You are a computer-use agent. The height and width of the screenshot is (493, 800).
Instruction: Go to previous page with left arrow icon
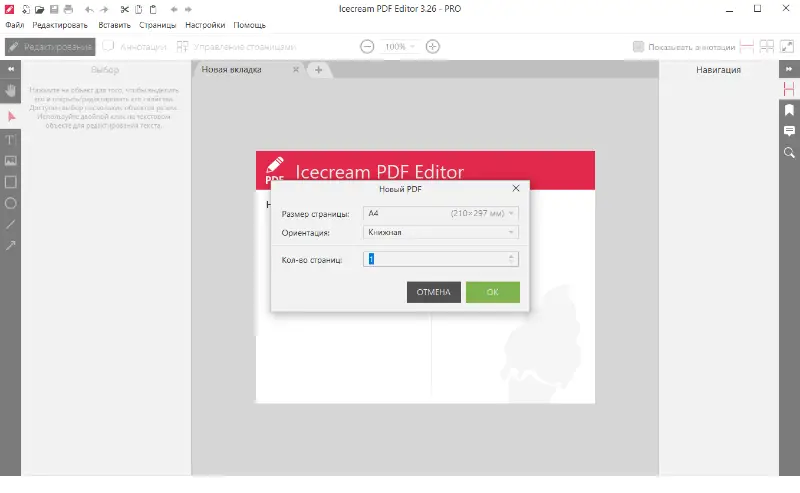(x=173, y=9)
